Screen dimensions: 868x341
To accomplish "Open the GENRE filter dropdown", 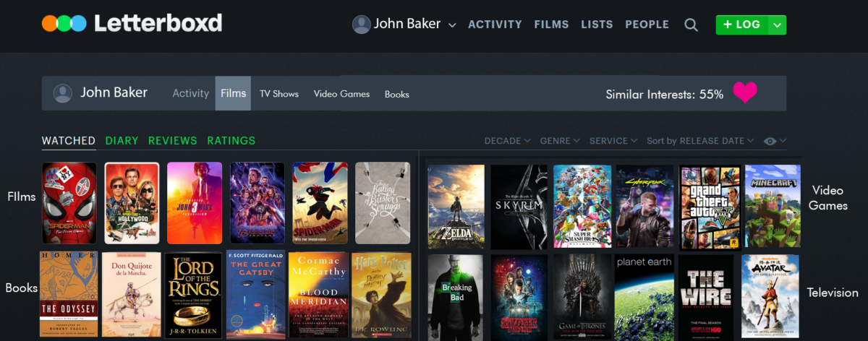I will tap(560, 141).
